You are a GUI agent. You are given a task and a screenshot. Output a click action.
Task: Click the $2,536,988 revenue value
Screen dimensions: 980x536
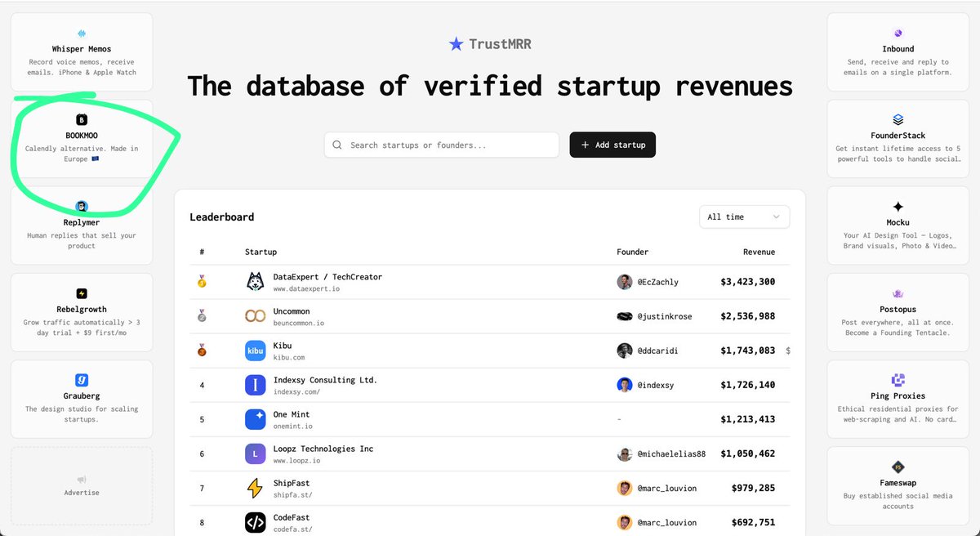point(748,316)
